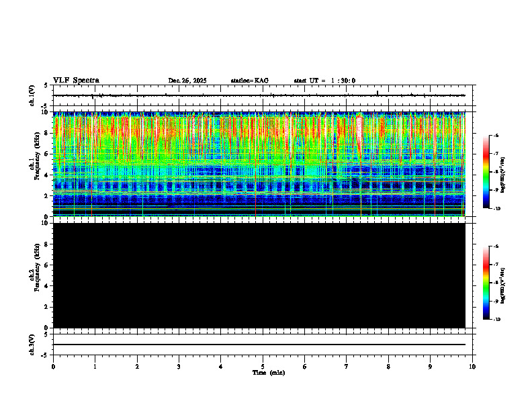Click the "Time (min)" axis label

tap(269, 373)
